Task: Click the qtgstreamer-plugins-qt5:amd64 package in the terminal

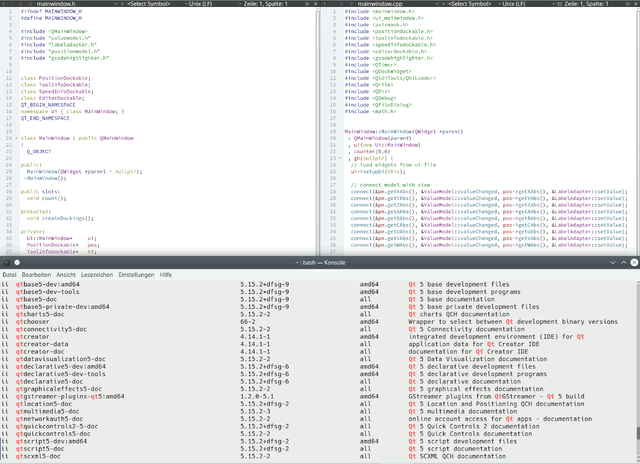Action: (x=70, y=396)
